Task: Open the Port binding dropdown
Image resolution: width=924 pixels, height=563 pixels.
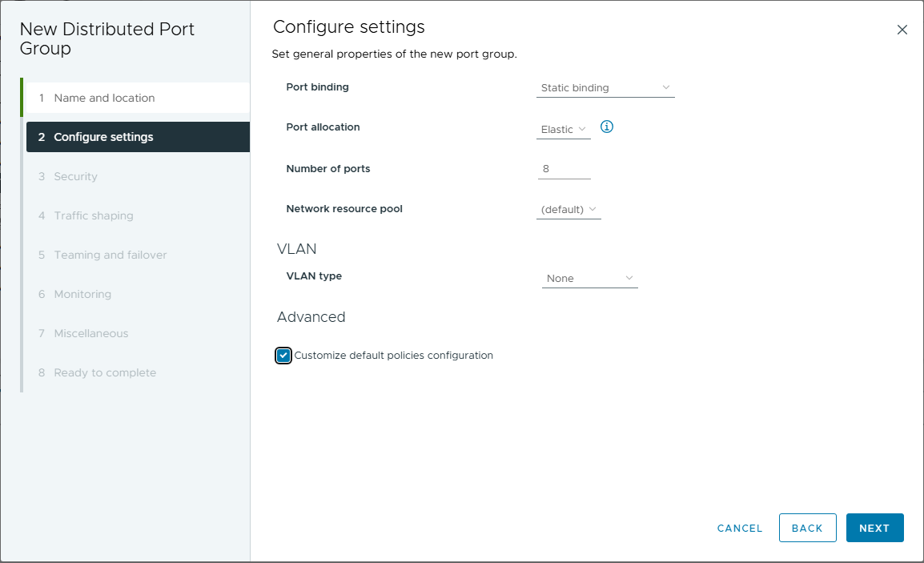Action: coord(605,88)
